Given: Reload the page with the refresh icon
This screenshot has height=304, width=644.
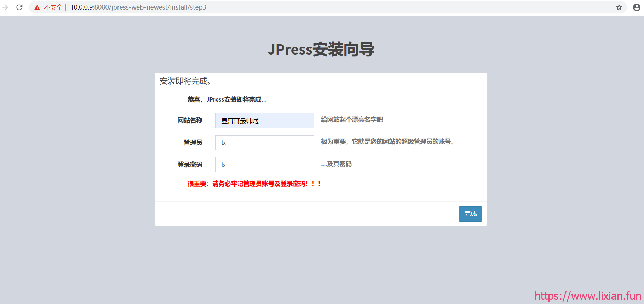Looking at the screenshot, I should pyautogui.click(x=19, y=7).
